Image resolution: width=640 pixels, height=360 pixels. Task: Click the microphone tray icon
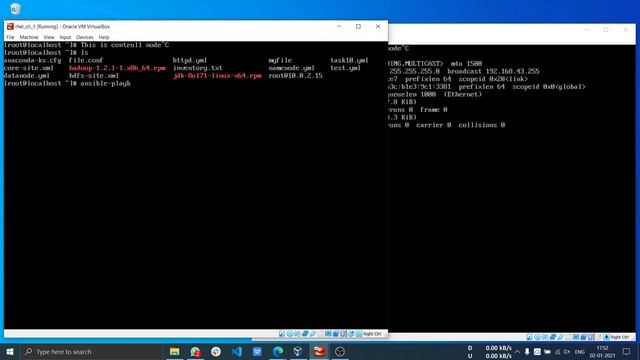(x=527, y=351)
